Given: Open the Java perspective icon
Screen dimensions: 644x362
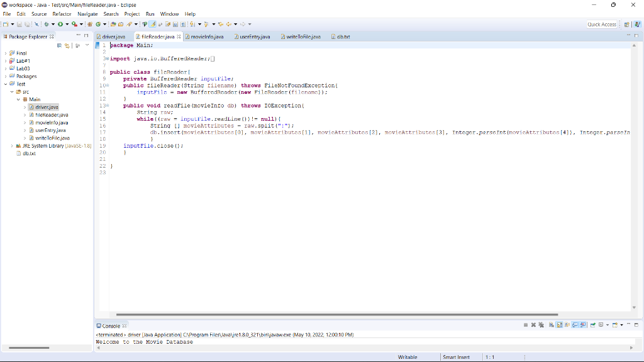Looking at the screenshot, I should tap(637, 25).
